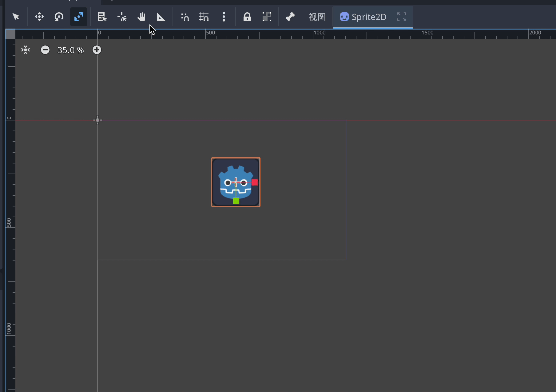Toggle grid snapping
Screen dimensions: 556x392
[x=204, y=17]
